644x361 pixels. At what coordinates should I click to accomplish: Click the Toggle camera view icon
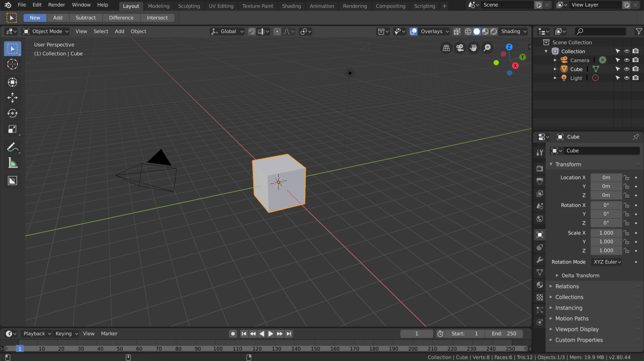(x=460, y=48)
